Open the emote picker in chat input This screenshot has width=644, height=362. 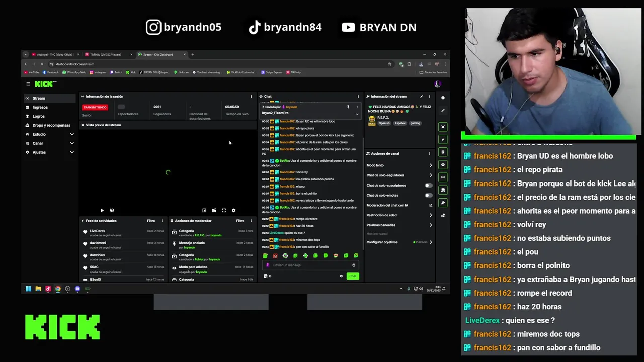pyautogui.click(x=354, y=265)
